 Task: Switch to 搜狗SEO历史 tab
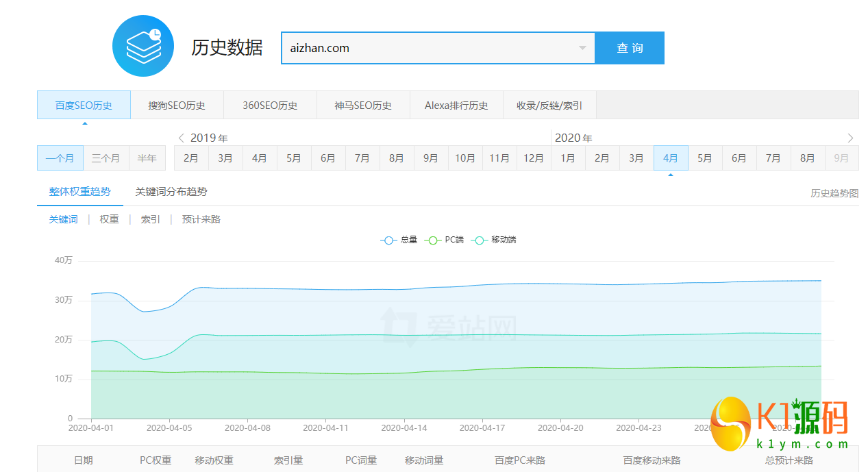pos(177,105)
